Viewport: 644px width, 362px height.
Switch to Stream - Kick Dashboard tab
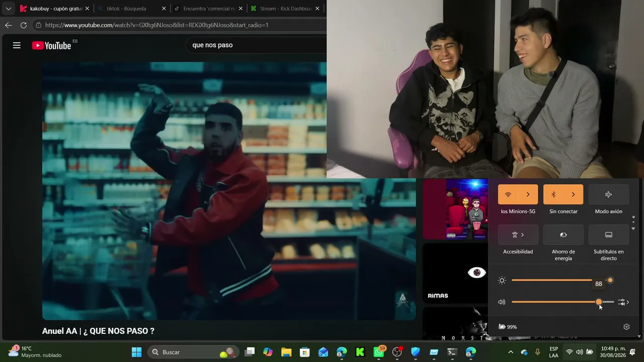click(x=285, y=9)
